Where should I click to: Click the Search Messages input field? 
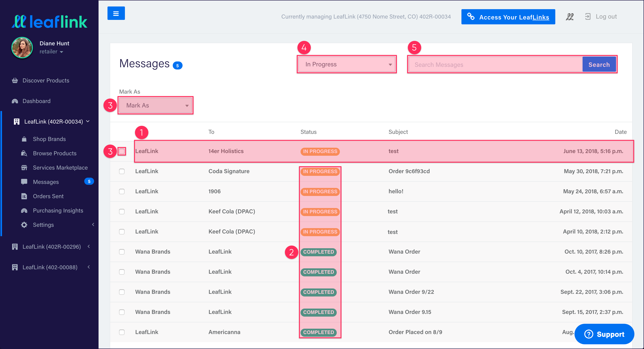[x=495, y=65]
